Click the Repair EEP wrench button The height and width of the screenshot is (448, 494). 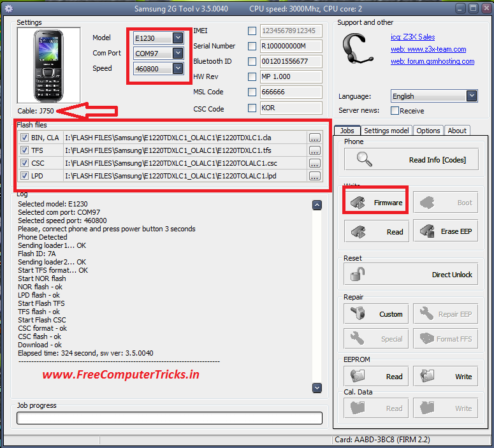click(x=445, y=314)
